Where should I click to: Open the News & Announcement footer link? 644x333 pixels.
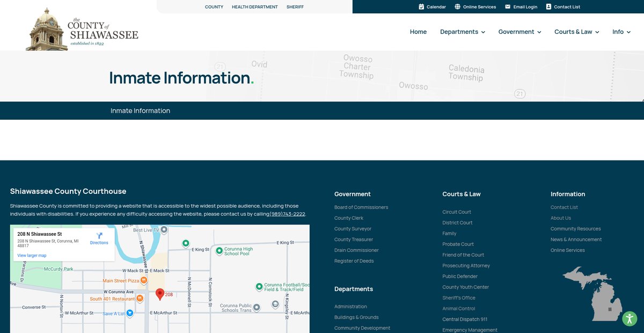point(576,240)
